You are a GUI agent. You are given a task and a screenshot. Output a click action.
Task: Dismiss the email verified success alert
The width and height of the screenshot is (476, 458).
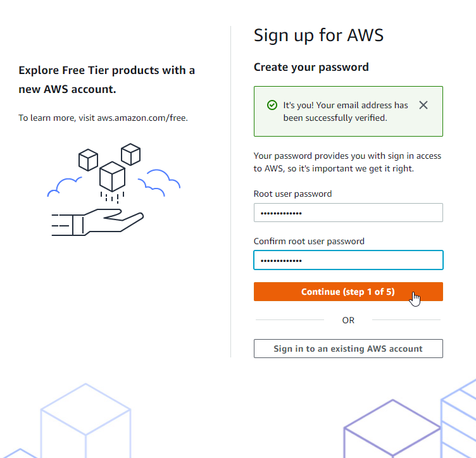click(x=423, y=105)
